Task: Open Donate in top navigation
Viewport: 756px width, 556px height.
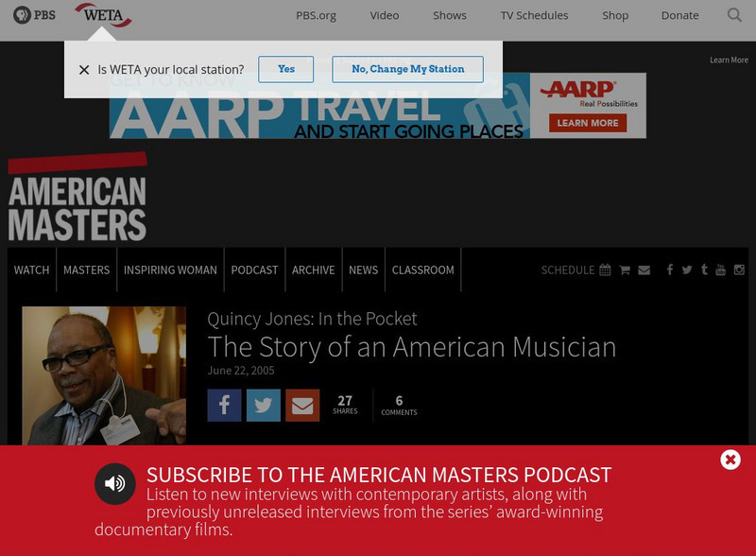Action: pos(679,15)
